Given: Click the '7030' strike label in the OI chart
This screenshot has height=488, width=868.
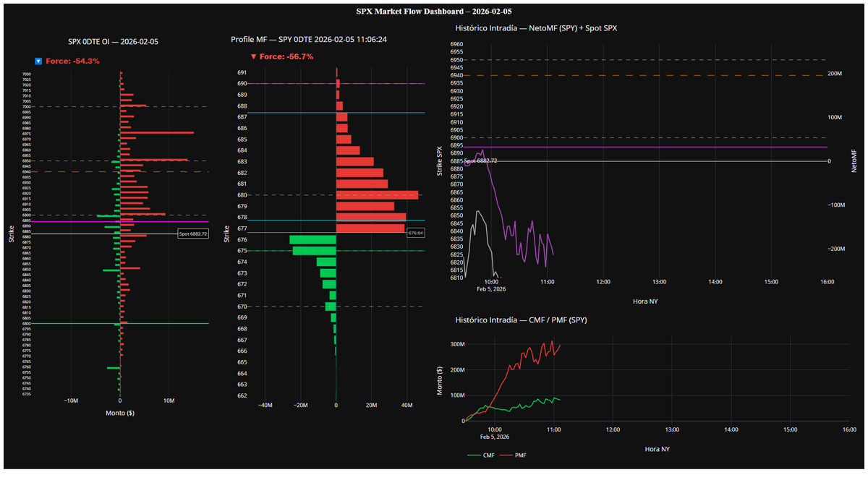Looking at the screenshot, I should (x=26, y=74).
